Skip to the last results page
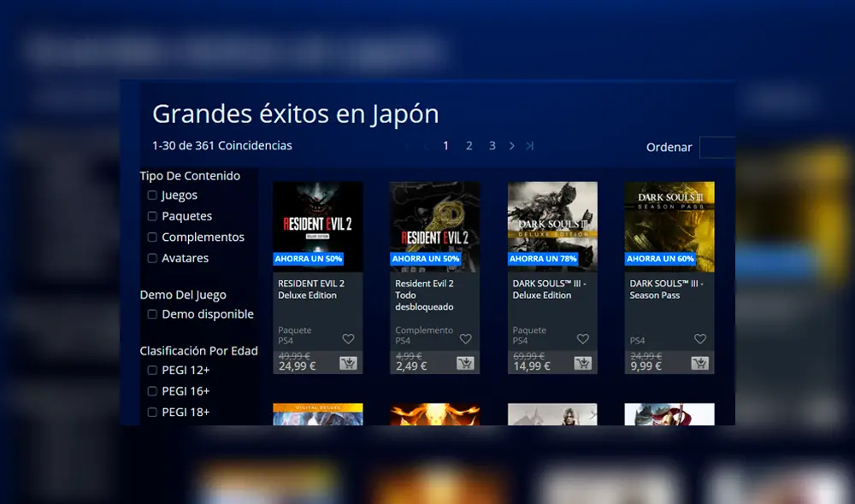 [531, 145]
